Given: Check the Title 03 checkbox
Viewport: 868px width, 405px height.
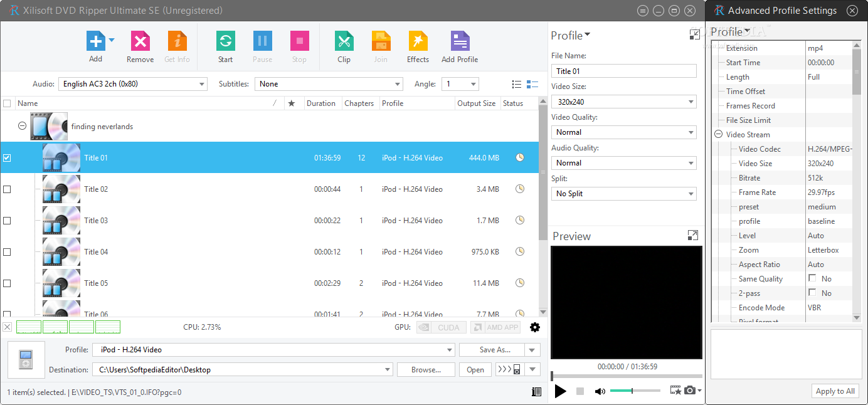Looking at the screenshot, I should point(7,221).
